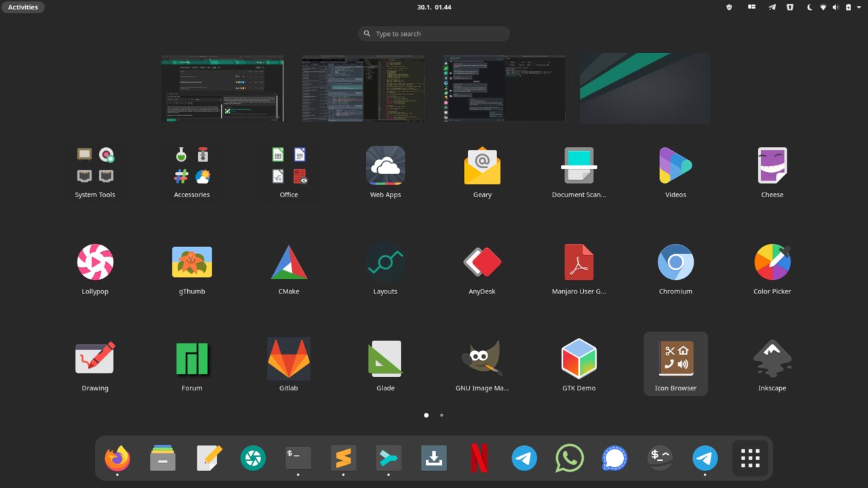Open Inkscape
Viewport: 868px width, 488px height.
click(x=772, y=358)
